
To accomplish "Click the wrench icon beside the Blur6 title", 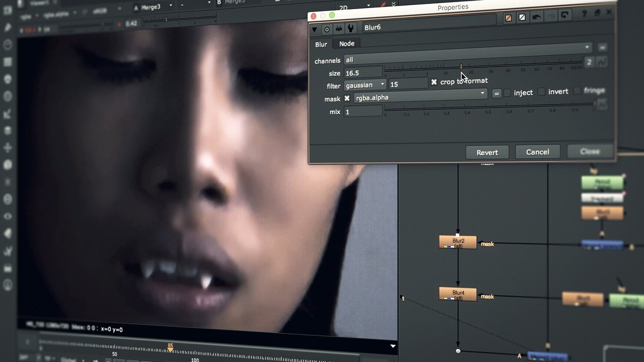I will point(350,29).
